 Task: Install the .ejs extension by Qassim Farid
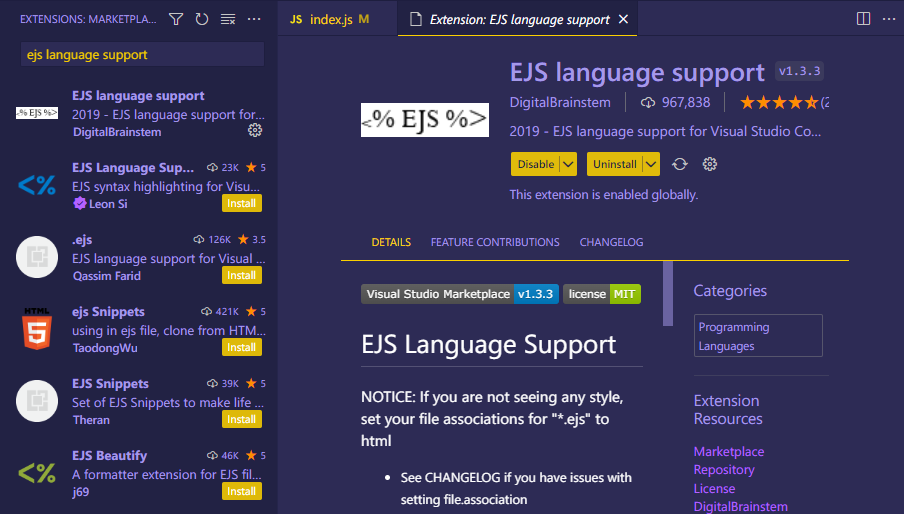pyautogui.click(x=242, y=275)
